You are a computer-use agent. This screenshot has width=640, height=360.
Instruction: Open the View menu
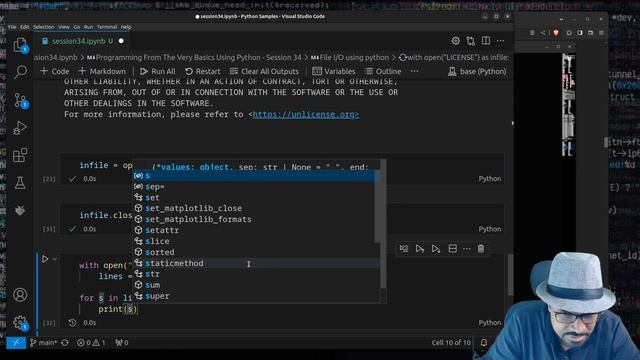click(x=64, y=27)
